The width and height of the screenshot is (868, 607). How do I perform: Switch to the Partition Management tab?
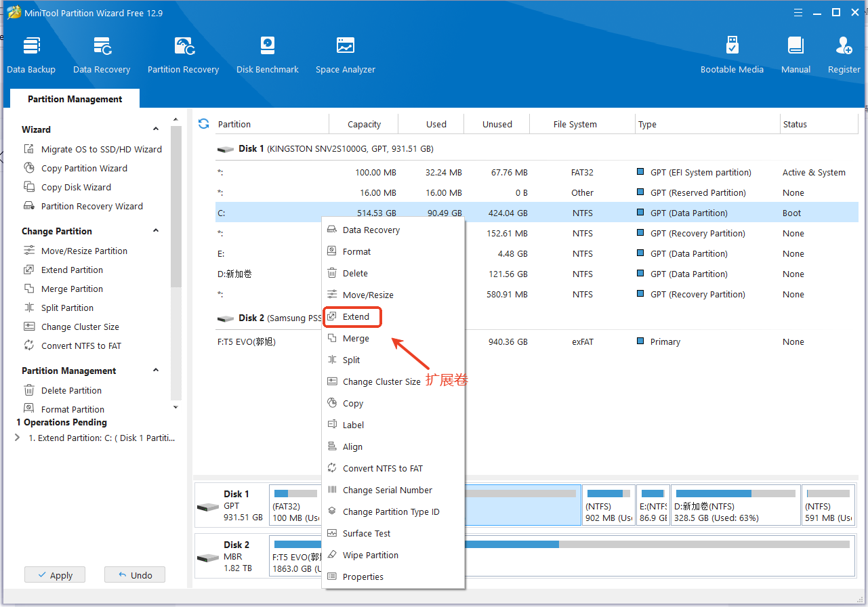[75, 99]
